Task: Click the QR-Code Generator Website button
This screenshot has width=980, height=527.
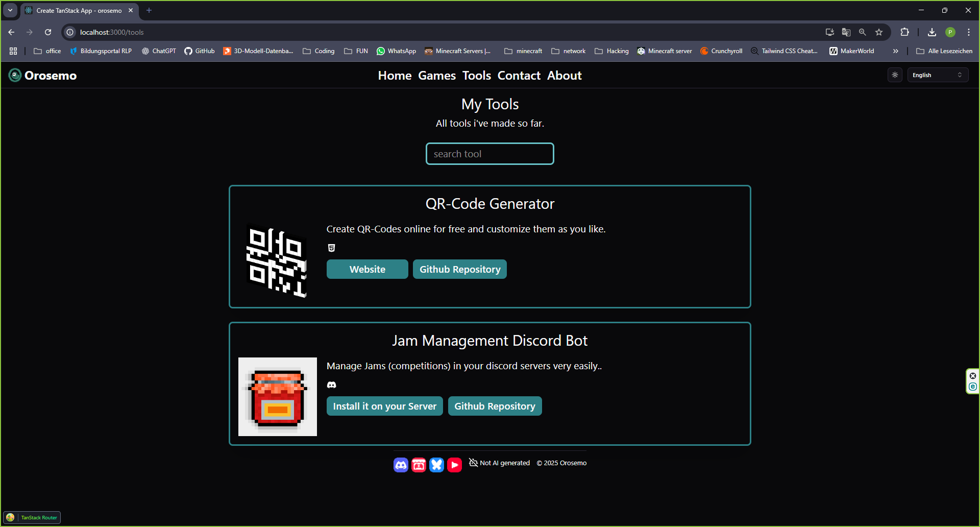Action: point(367,269)
